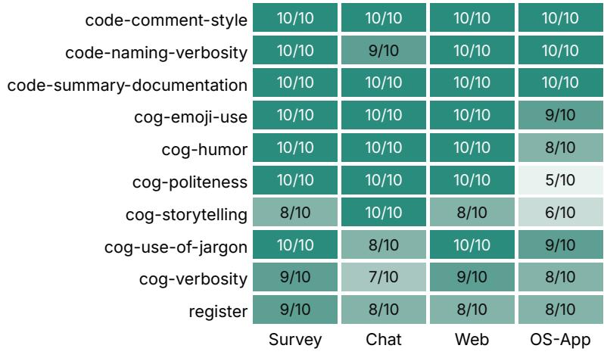Click the Survey column label
This screenshot has height=364, width=604.
(295, 340)
